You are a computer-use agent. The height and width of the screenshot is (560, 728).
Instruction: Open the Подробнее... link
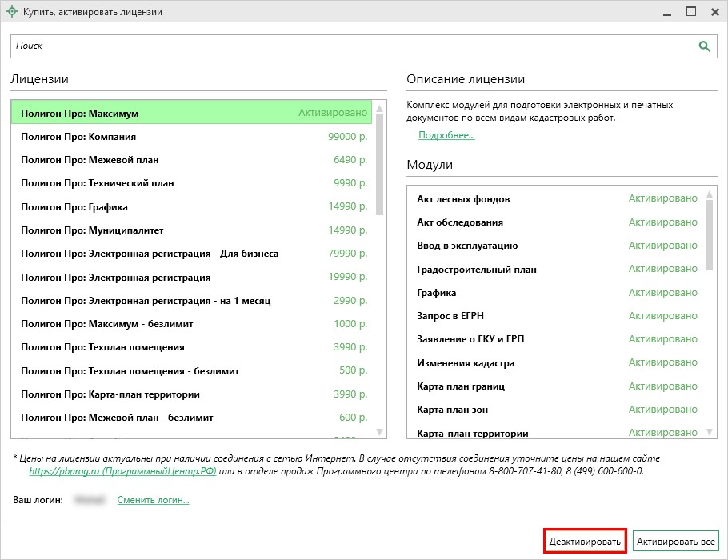pyautogui.click(x=446, y=135)
